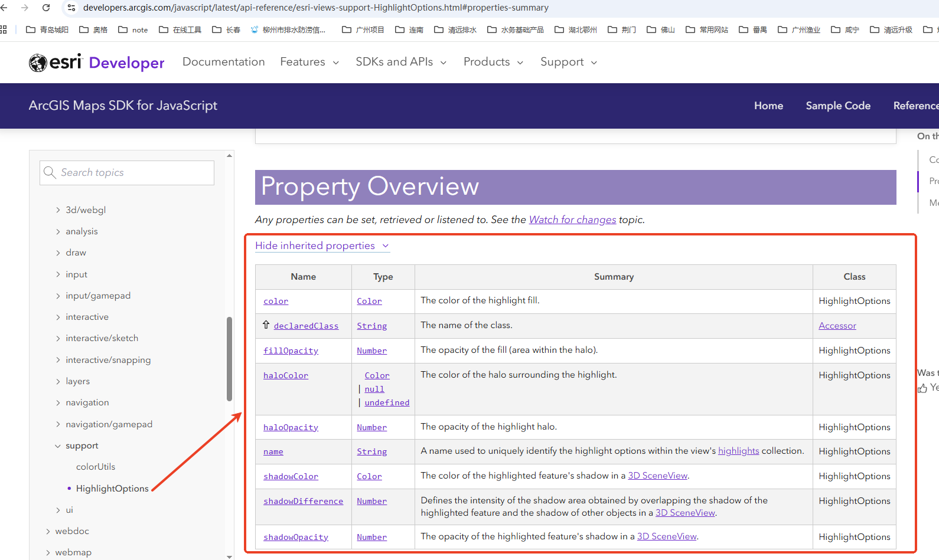The height and width of the screenshot is (560, 939).
Task: Open the Products dropdown menu
Action: 493,62
